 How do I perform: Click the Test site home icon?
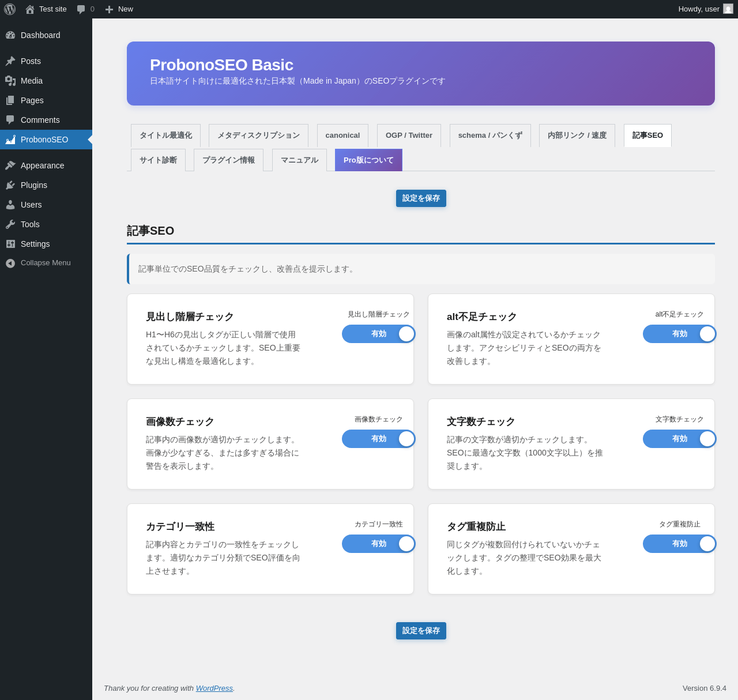coord(30,9)
